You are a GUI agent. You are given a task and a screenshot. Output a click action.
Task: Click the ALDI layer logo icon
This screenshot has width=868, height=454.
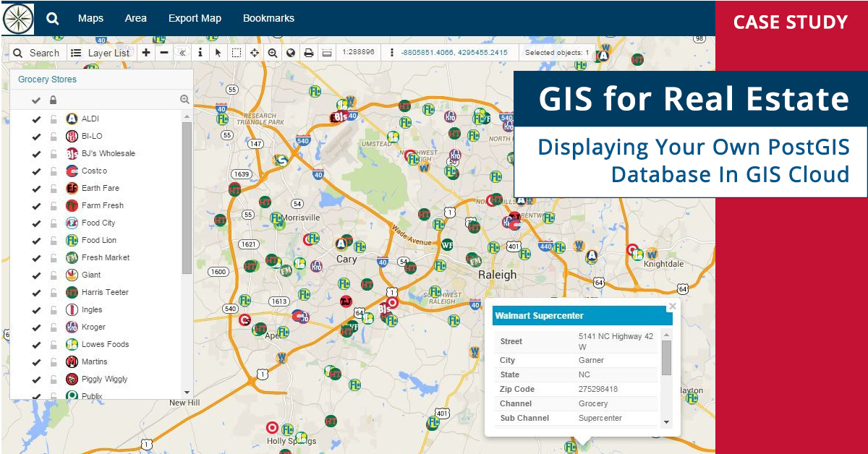click(x=72, y=119)
